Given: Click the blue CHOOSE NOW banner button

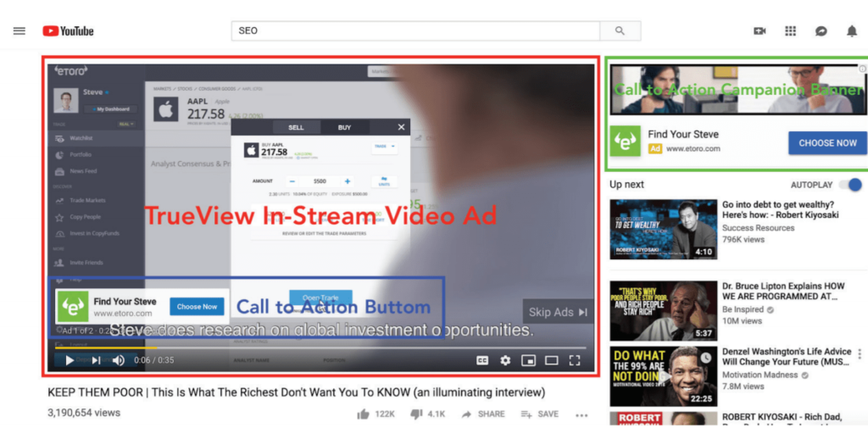Looking at the screenshot, I should click(827, 143).
